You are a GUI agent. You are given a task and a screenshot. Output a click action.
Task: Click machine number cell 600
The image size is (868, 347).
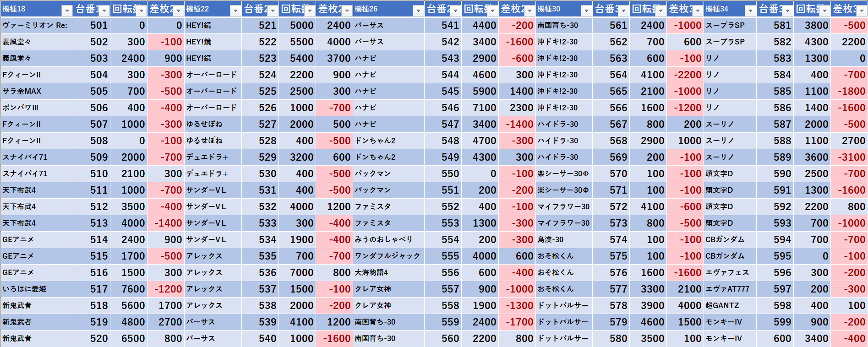click(x=775, y=339)
